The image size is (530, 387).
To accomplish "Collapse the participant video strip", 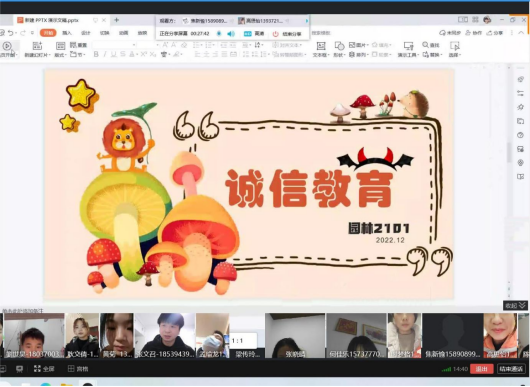I will (x=515, y=306).
